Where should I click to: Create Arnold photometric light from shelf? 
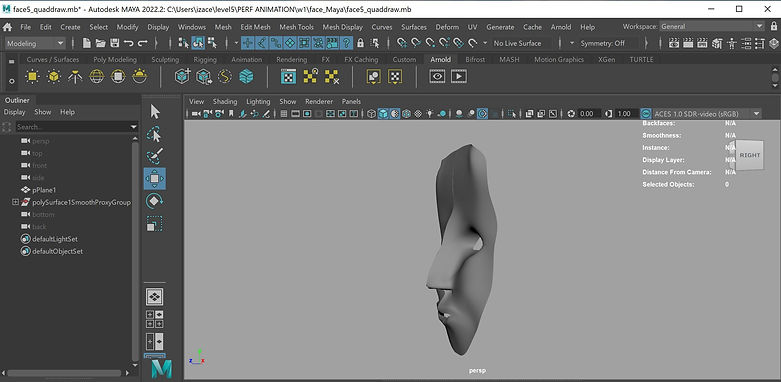[x=75, y=77]
